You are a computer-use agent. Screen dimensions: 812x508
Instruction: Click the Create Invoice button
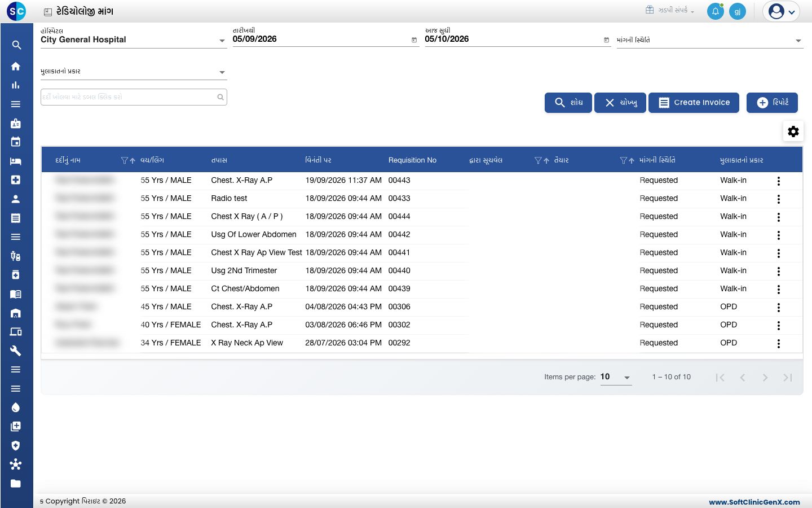[694, 103]
